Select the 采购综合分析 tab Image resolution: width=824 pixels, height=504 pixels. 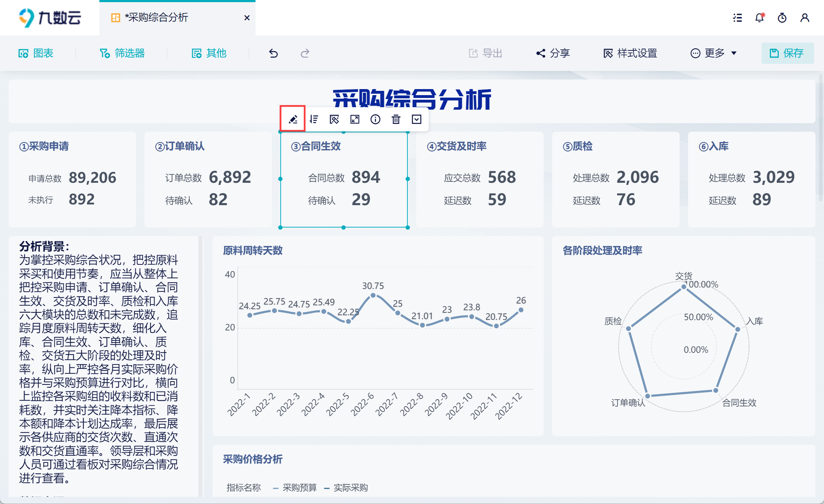tap(156, 18)
